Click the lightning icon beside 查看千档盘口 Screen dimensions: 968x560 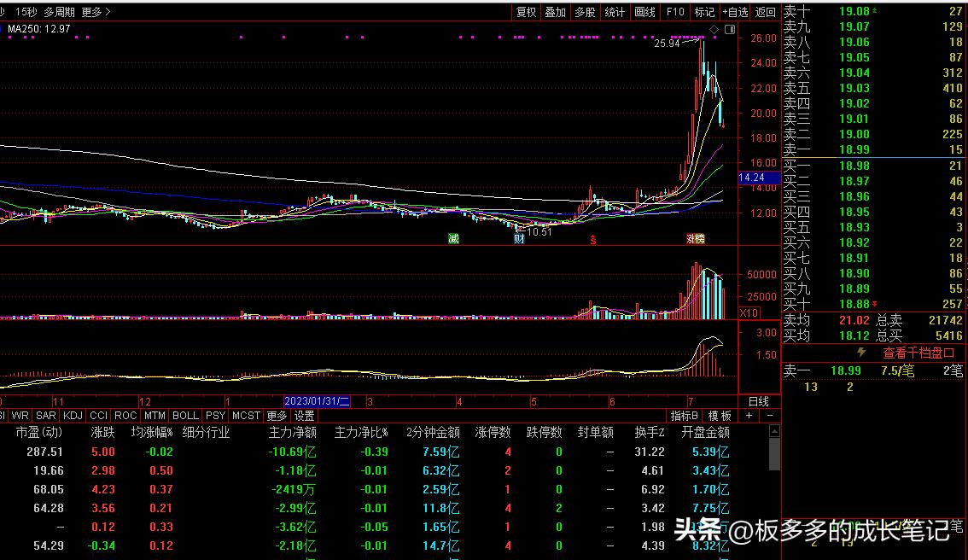pos(863,353)
